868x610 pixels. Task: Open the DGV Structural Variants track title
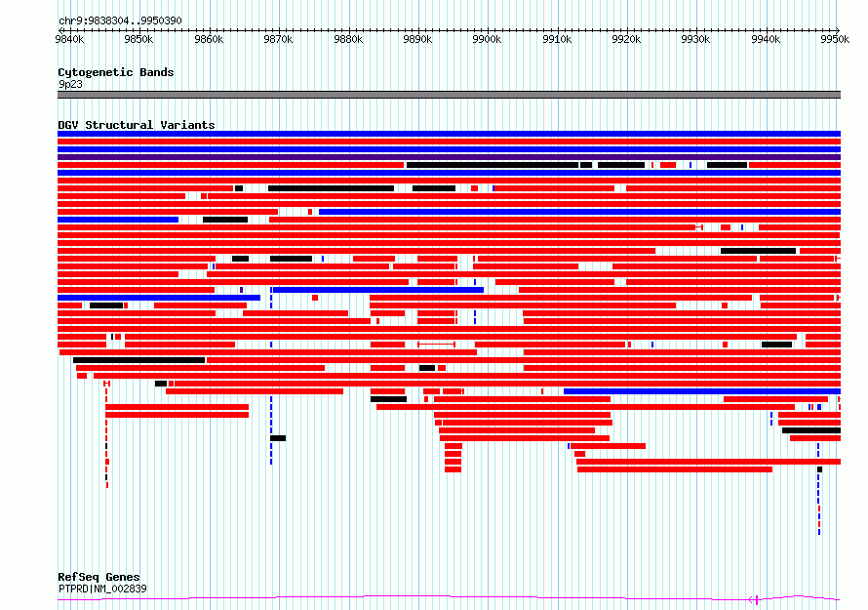137,125
